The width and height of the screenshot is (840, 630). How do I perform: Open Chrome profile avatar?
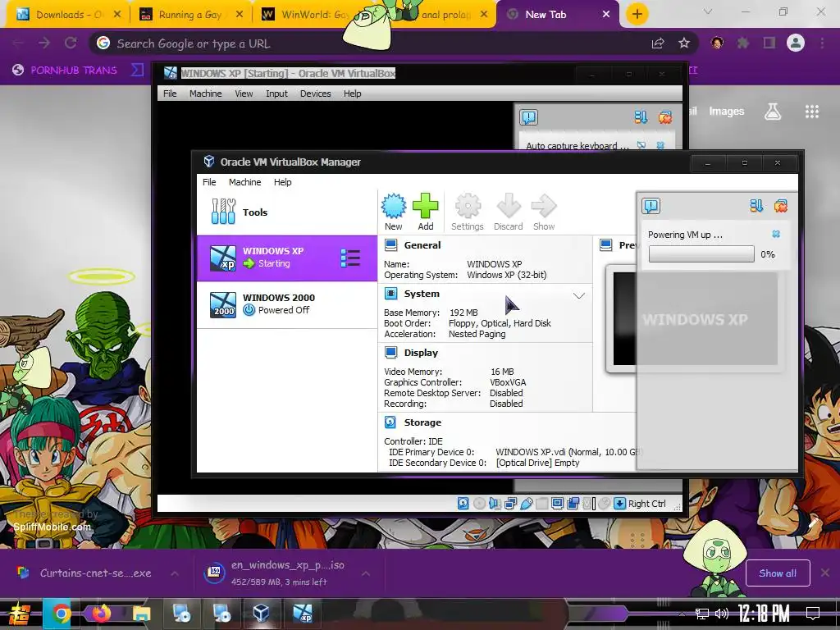pyautogui.click(x=796, y=43)
